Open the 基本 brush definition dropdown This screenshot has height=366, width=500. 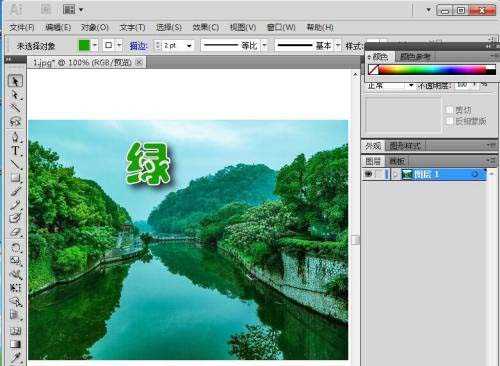338,45
